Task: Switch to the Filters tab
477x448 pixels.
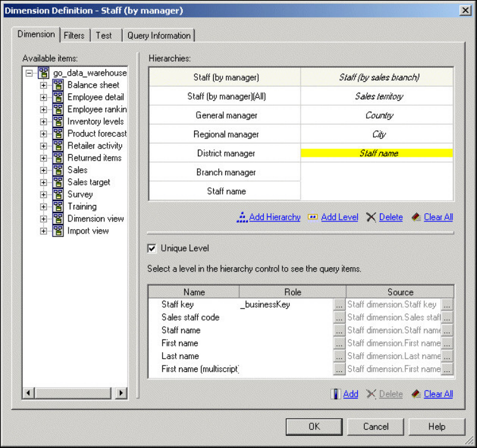Action: (74, 36)
